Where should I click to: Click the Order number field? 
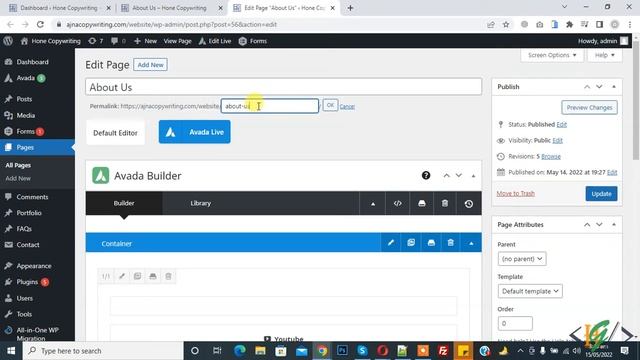[x=515, y=323]
